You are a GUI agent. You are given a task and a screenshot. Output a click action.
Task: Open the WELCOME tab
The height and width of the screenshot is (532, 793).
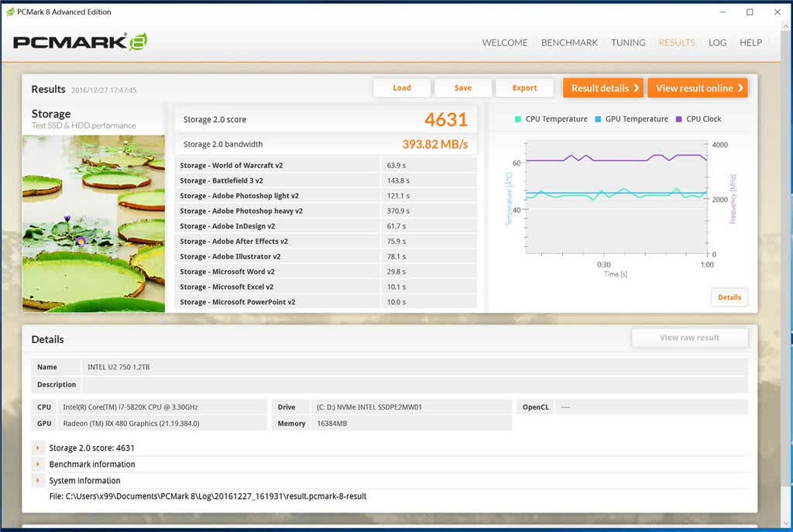pyautogui.click(x=505, y=43)
